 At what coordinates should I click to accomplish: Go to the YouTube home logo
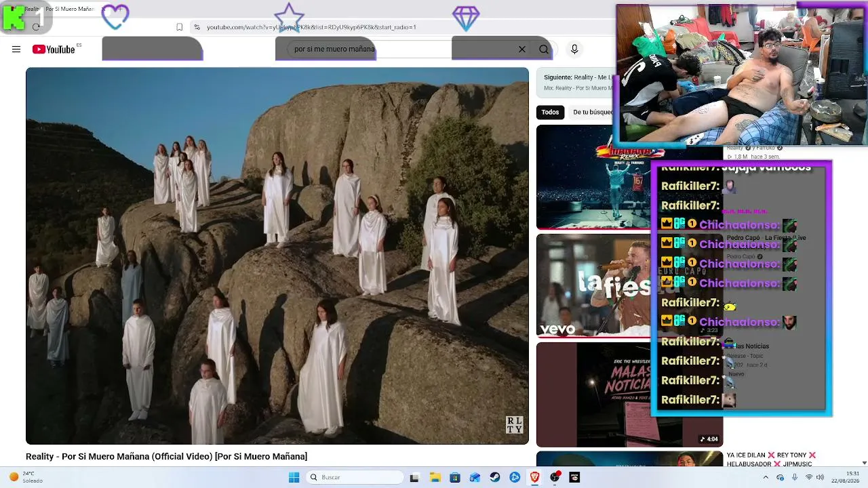click(x=54, y=49)
